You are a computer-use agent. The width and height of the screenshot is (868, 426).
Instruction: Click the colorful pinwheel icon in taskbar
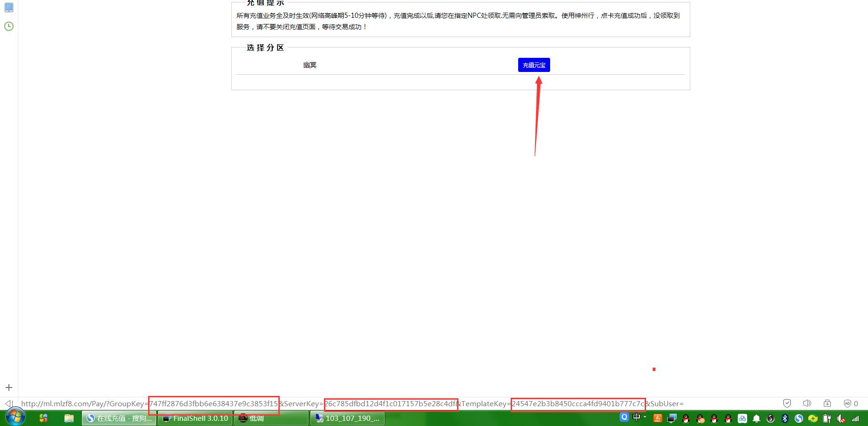coord(43,418)
